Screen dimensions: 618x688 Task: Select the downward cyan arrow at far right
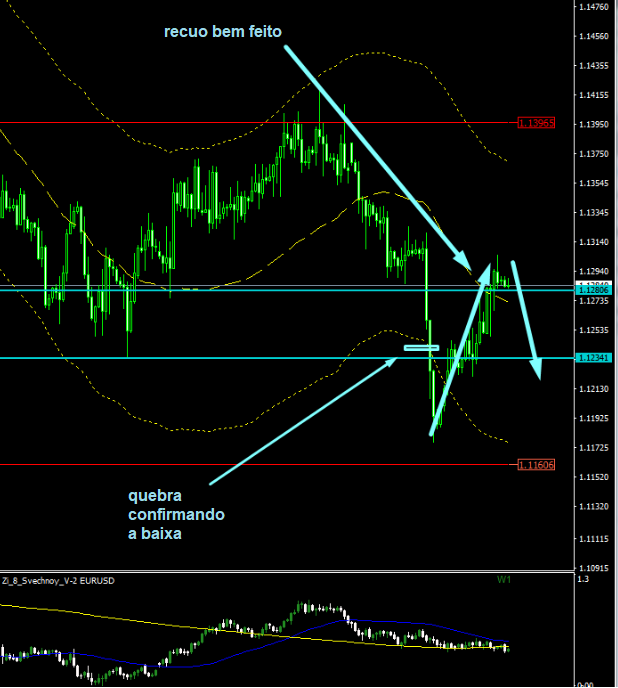pos(528,320)
